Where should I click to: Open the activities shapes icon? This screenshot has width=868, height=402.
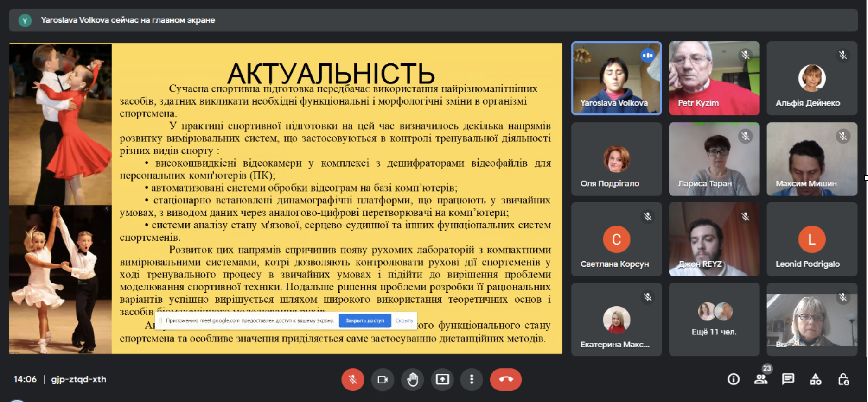(x=816, y=379)
